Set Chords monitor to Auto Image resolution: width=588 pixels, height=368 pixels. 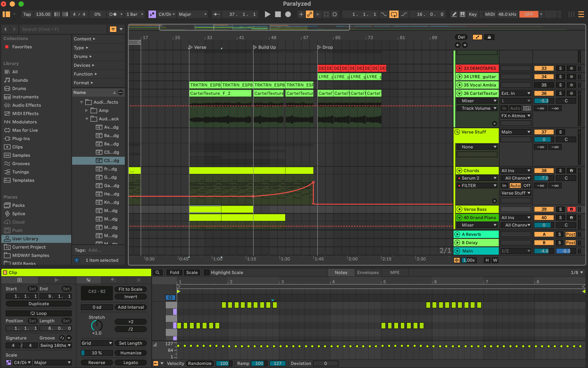[x=515, y=186]
